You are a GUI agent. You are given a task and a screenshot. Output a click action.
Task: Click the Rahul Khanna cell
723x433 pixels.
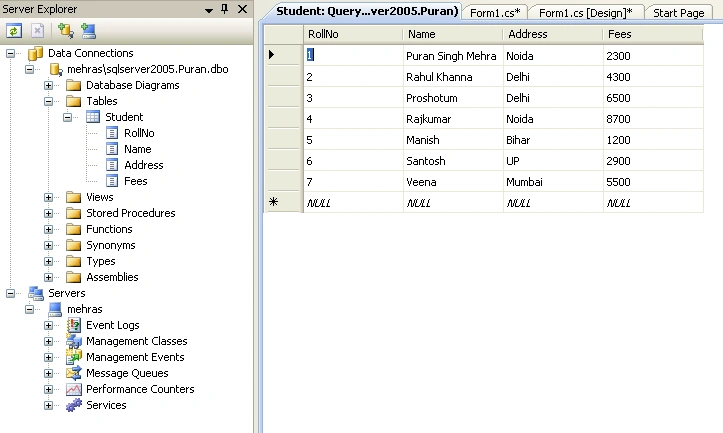[x=453, y=77]
